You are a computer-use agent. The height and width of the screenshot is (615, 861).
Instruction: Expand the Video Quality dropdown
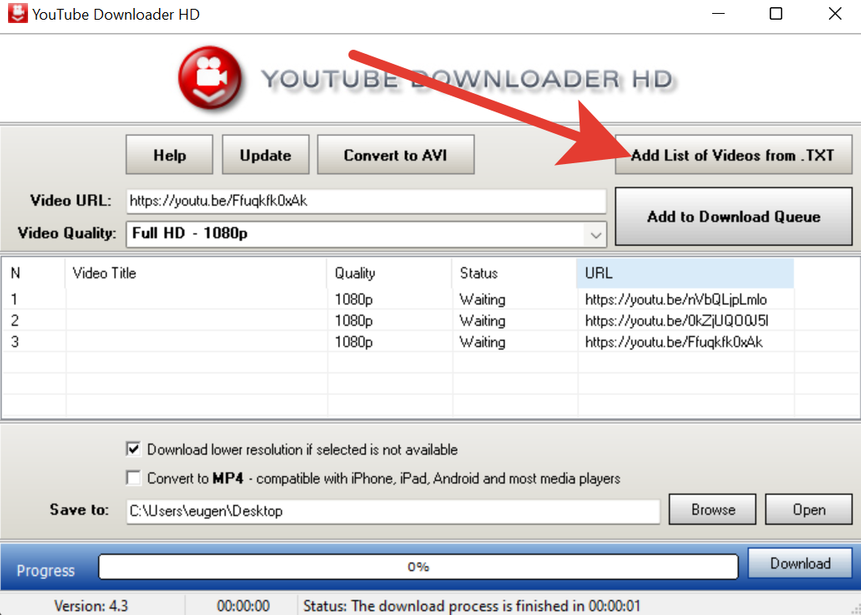595,235
